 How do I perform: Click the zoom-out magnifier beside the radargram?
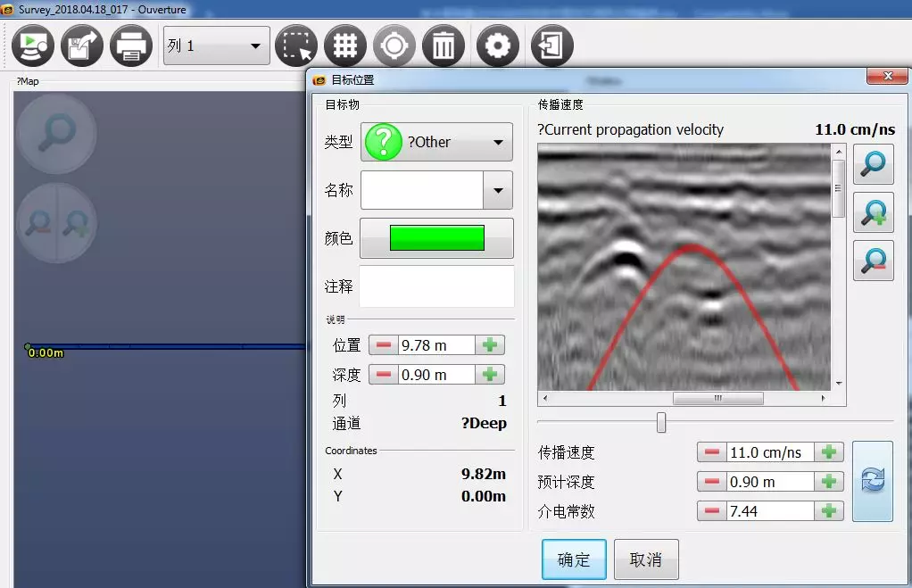873,261
